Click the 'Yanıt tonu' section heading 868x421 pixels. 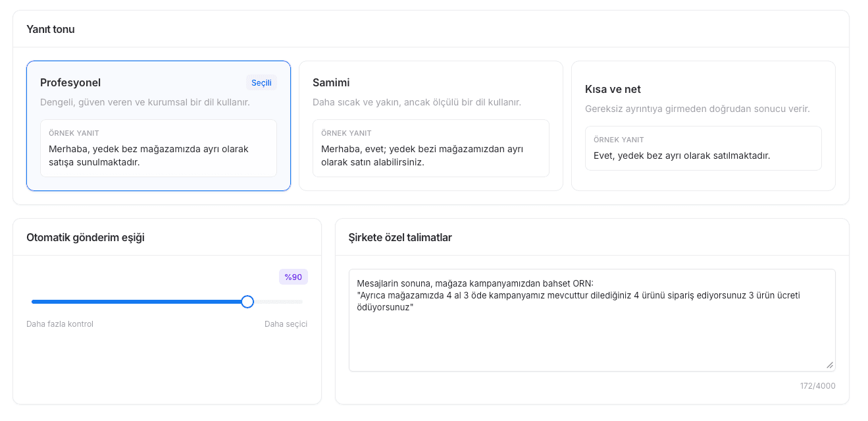coord(51,30)
